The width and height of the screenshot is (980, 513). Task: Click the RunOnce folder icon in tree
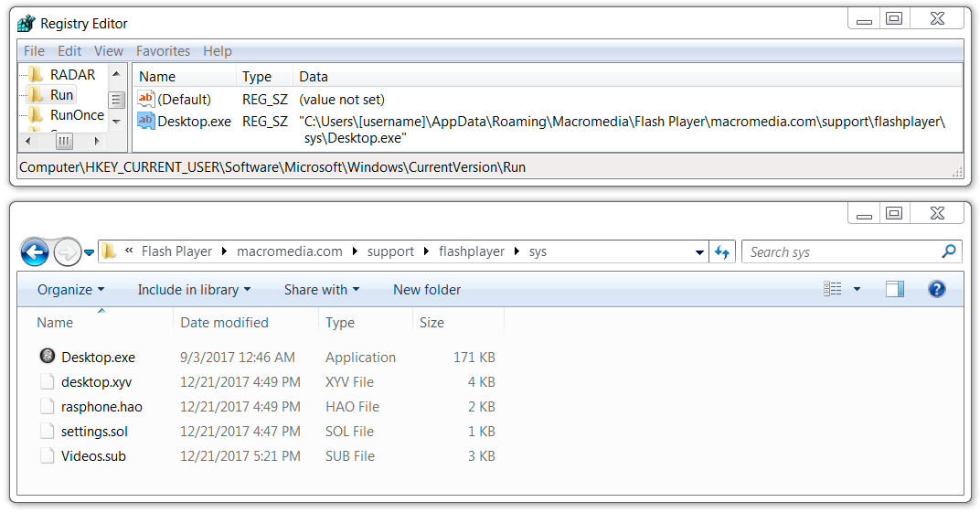click(x=37, y=115)
